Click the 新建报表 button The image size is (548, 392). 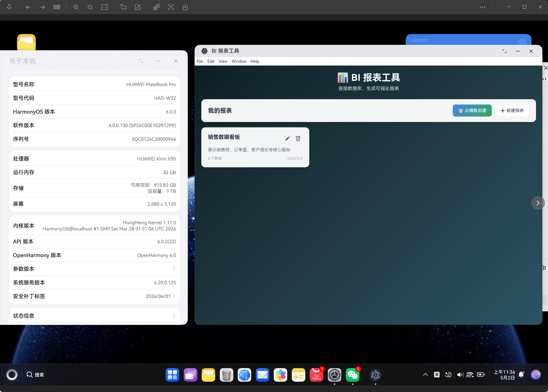tap(512, 111)
